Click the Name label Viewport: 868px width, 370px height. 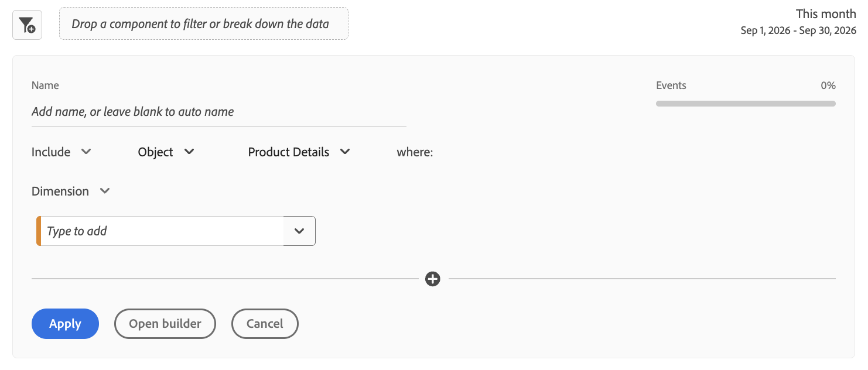tap(45, 85)
